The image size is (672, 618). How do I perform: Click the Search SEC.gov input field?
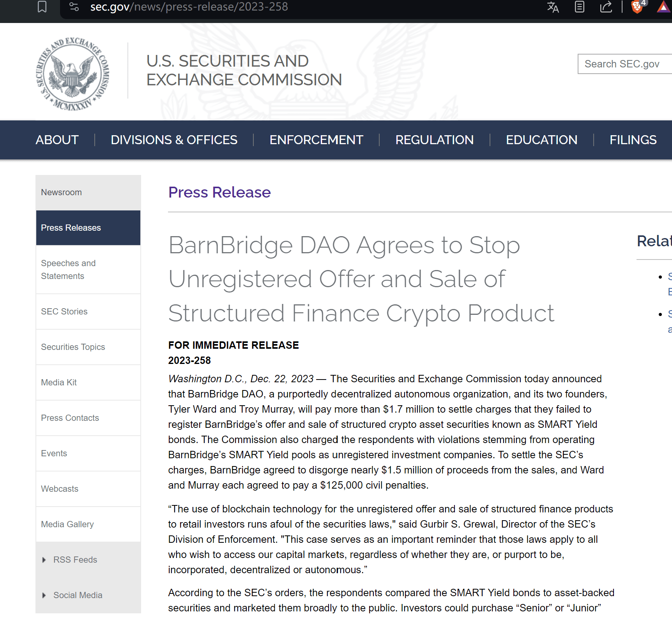pos(624,64)
